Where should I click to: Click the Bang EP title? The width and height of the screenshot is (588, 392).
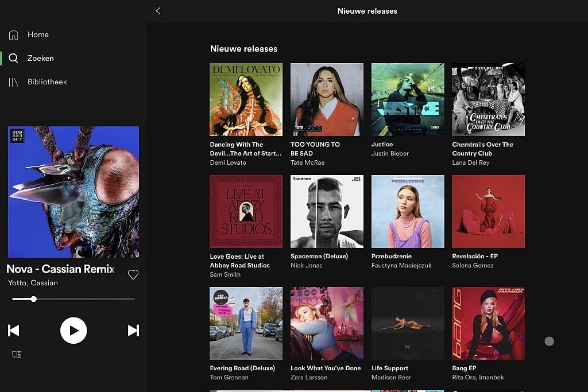click(x=464, y=368)
